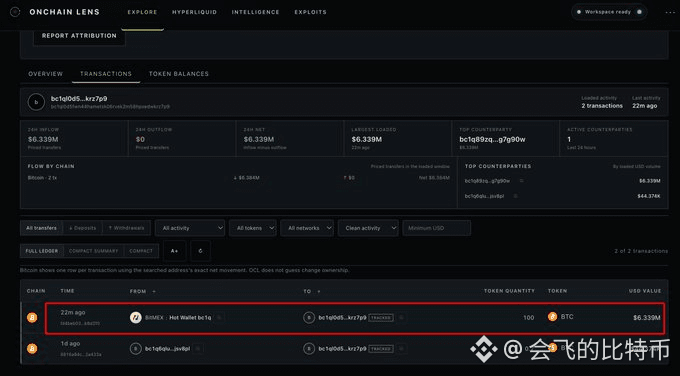Click the Bitcoin chain icon in 22m ago row

pos(32,317)
